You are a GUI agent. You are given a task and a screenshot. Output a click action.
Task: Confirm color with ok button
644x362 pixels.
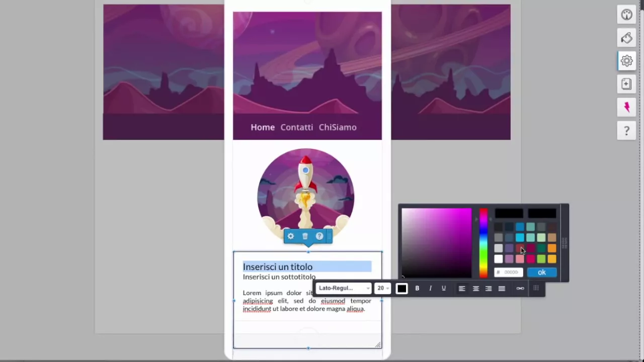click(x=542, y=272)
